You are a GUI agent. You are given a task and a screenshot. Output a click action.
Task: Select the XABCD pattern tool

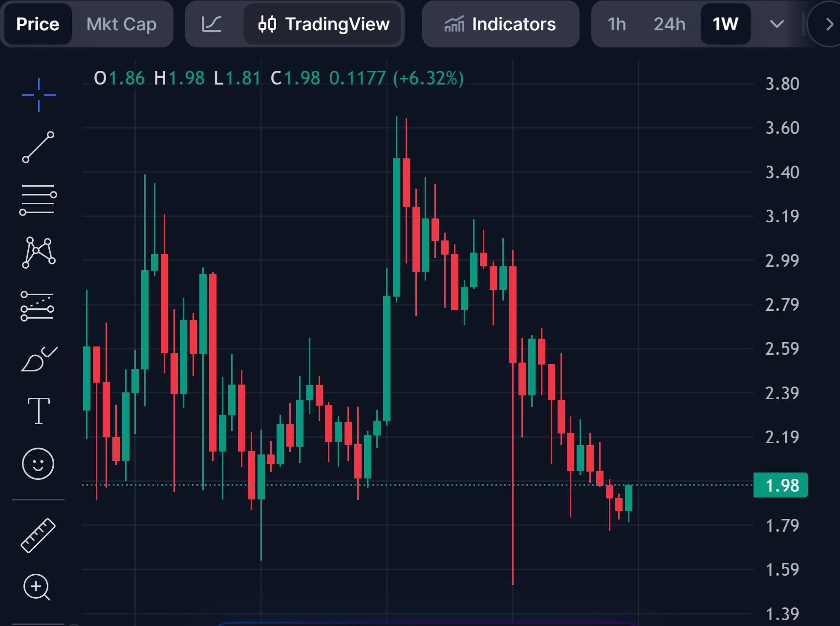coord(39,252)
